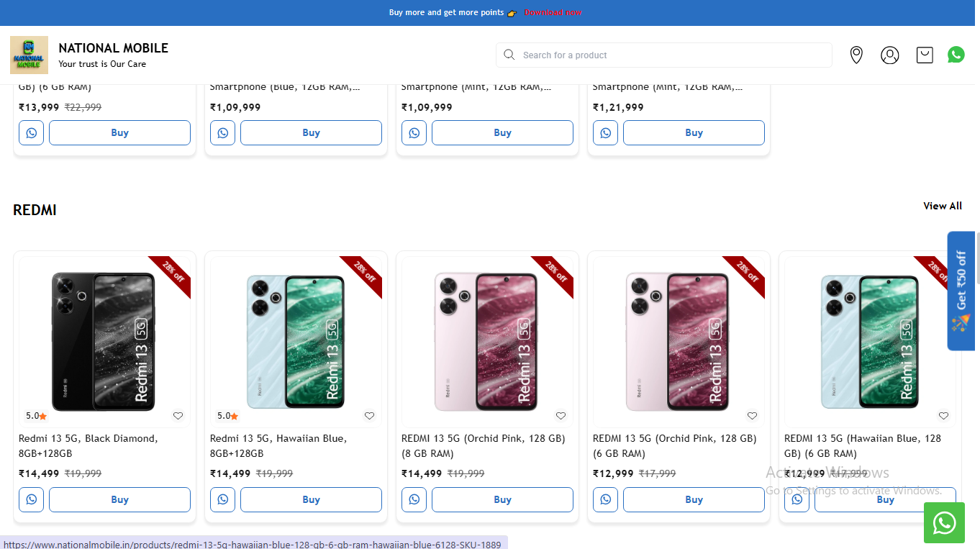Click View All for the REDMI section
Screen dimensions: 980x549
(x=943, y=206)
